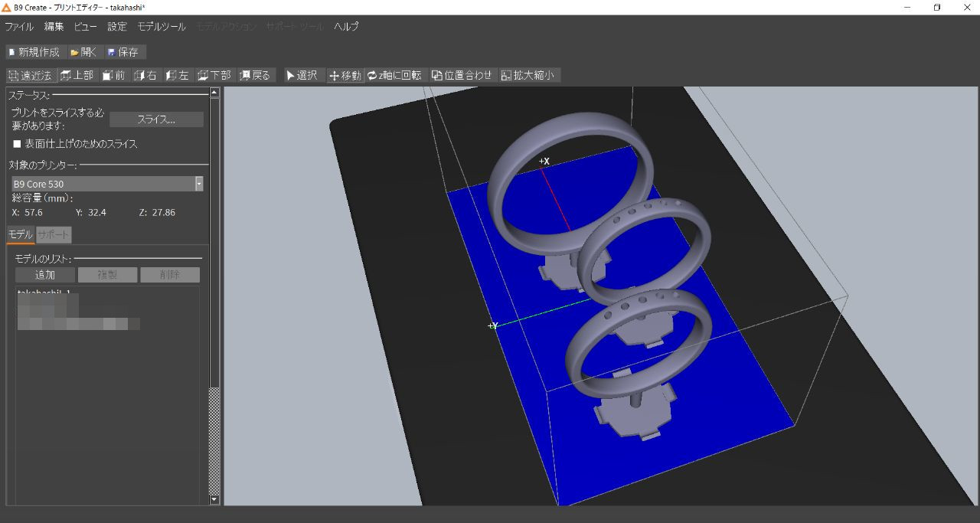Click the 追加 add model button
The height and width of the screenshot is (523, 980).
[x=45, y=275]
